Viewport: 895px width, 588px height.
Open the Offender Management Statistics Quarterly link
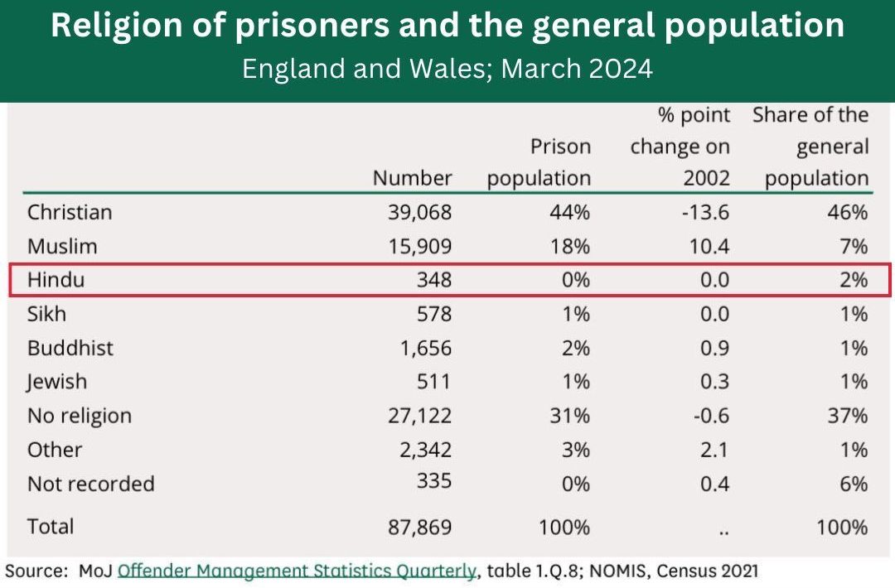pos(298,570)
